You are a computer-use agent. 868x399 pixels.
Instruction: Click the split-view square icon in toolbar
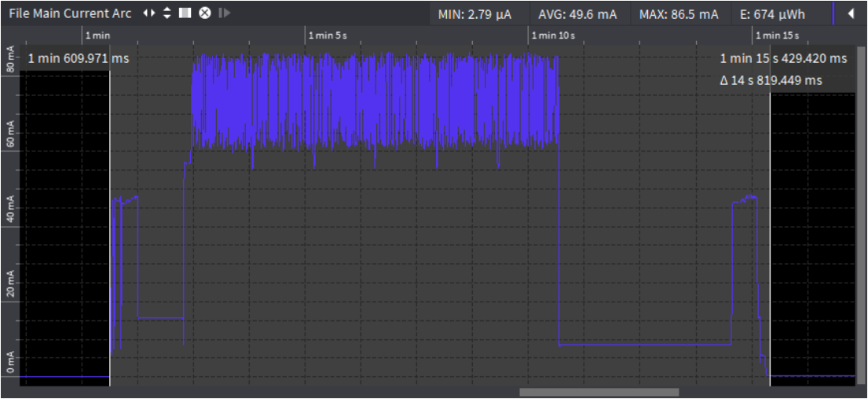[185, 13]
